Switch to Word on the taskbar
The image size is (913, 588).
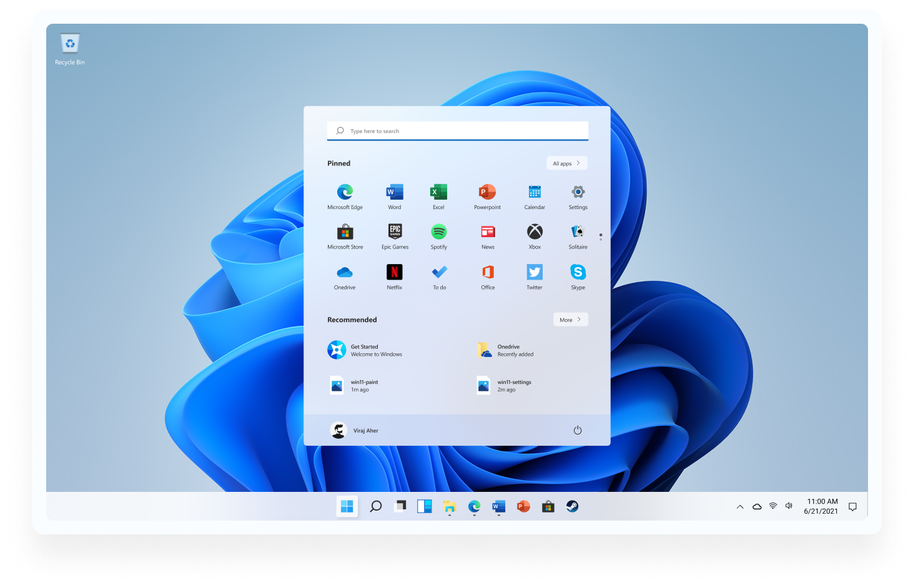(498, 506)
